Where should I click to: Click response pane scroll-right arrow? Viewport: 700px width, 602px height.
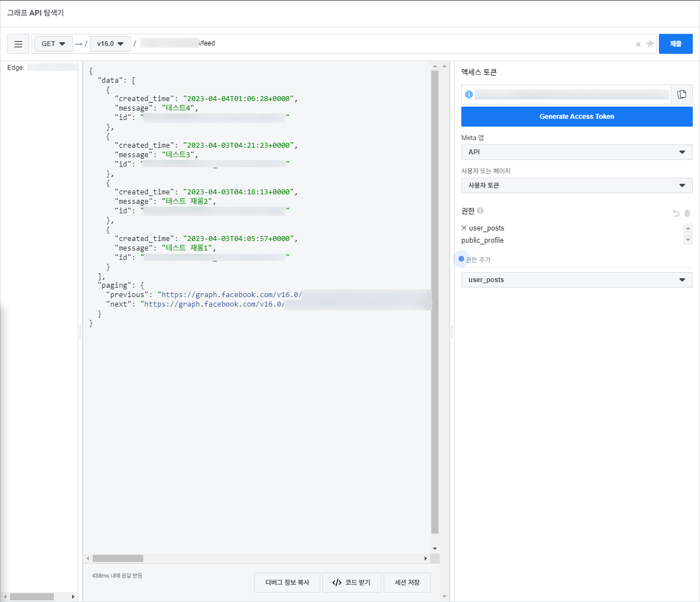tap(426, 558)
